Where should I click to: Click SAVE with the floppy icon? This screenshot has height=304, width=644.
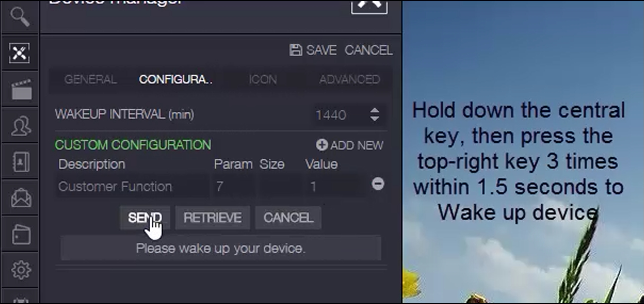tap(313, 50)
